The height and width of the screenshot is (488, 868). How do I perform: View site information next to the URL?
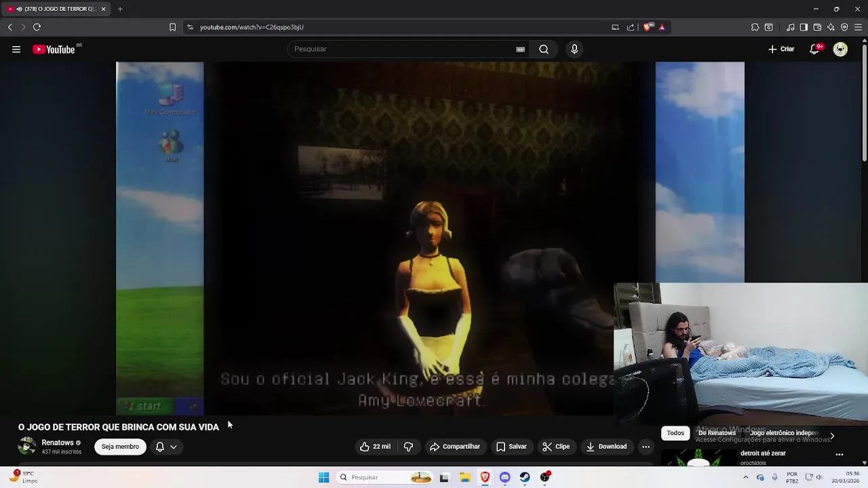click(x=190, y=27)
